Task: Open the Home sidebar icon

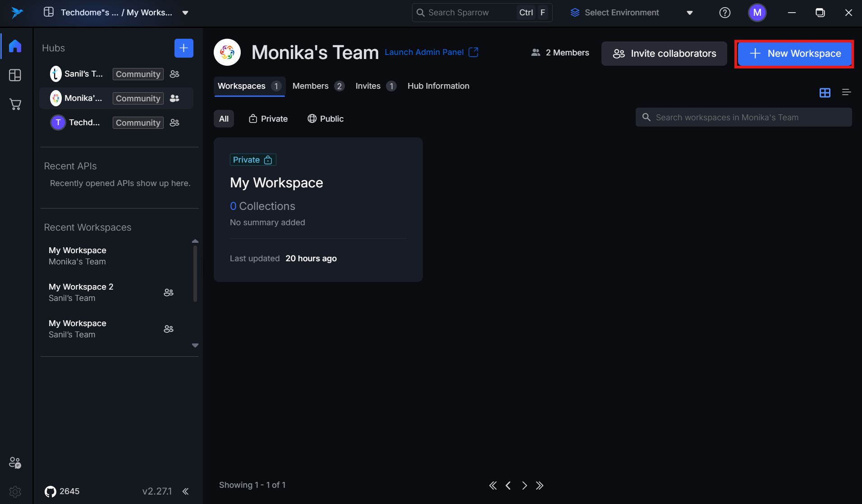Action: (15, 46)
